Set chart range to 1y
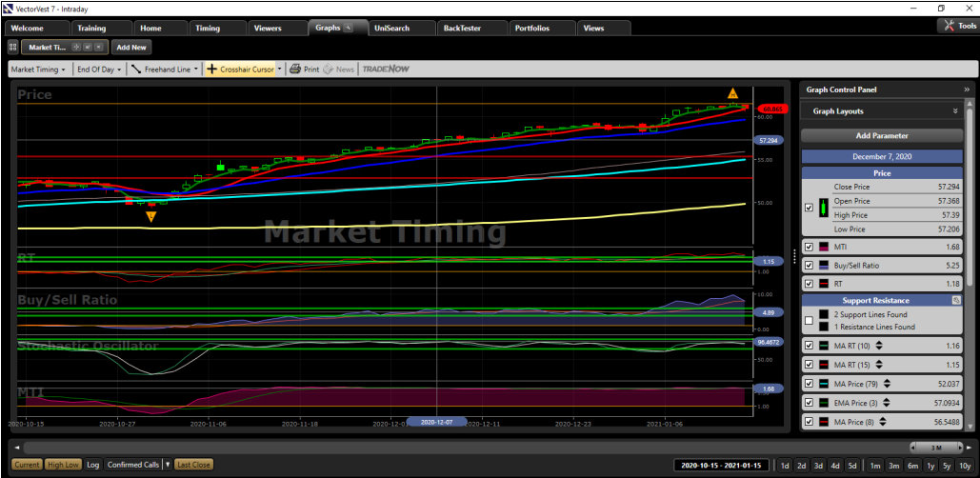Viewport: 980px width, 478px height. 930,466
